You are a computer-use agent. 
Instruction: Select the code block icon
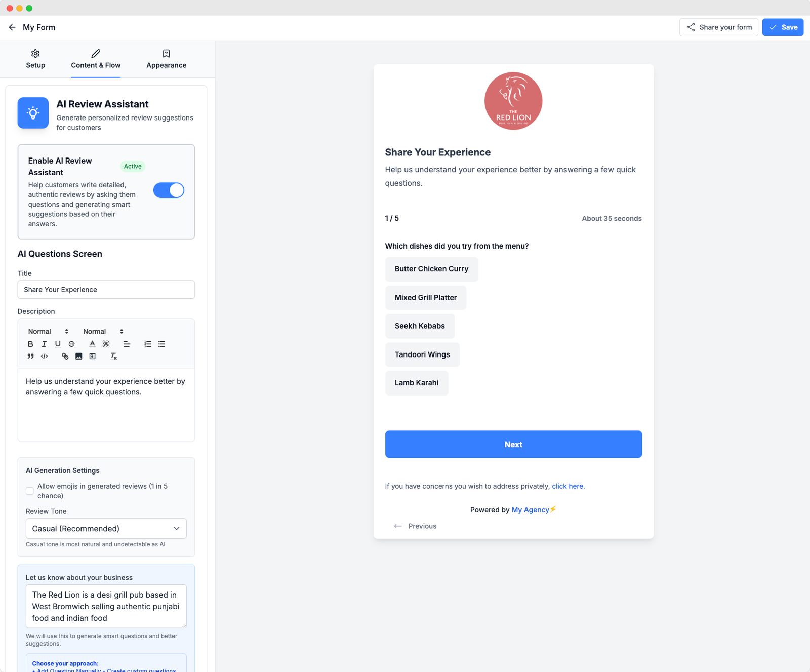coord(44,356)
